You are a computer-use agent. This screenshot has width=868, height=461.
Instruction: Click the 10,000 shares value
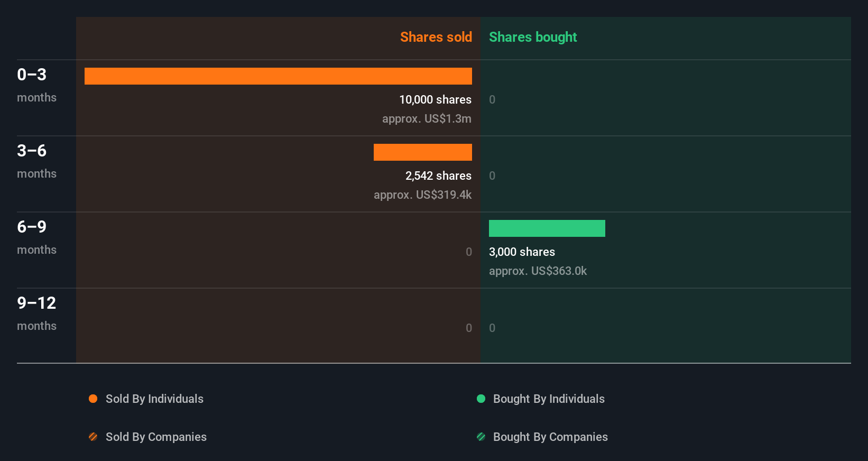pyautogui.click(x=435, y=99)
